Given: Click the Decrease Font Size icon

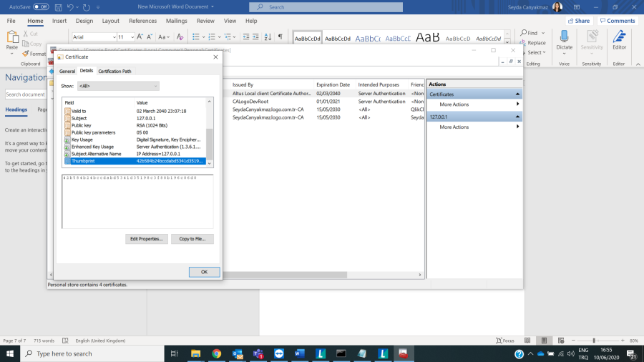Looking at the screenshot, I should coord(150,37).
